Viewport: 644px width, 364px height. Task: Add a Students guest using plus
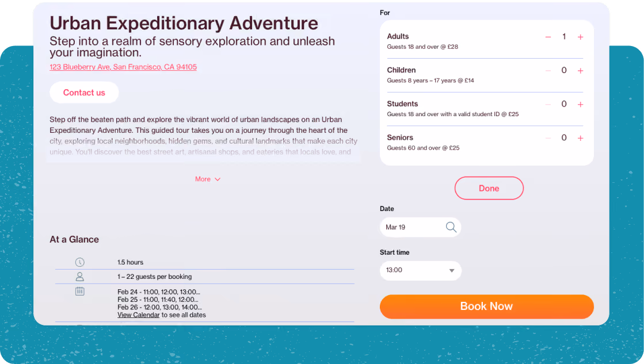pos(580,104)
